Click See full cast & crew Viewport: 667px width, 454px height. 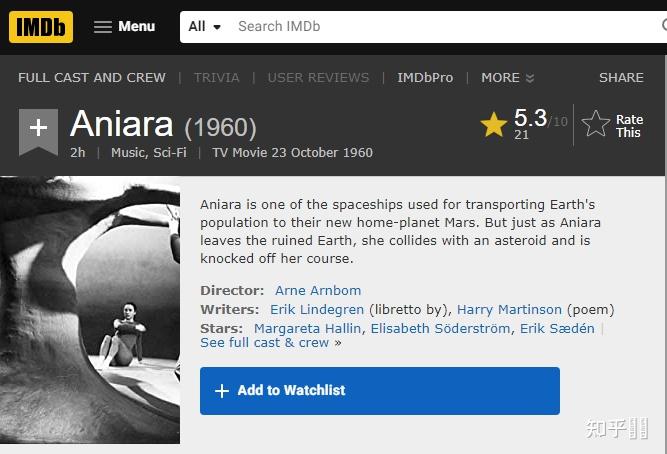click(265, 342)
